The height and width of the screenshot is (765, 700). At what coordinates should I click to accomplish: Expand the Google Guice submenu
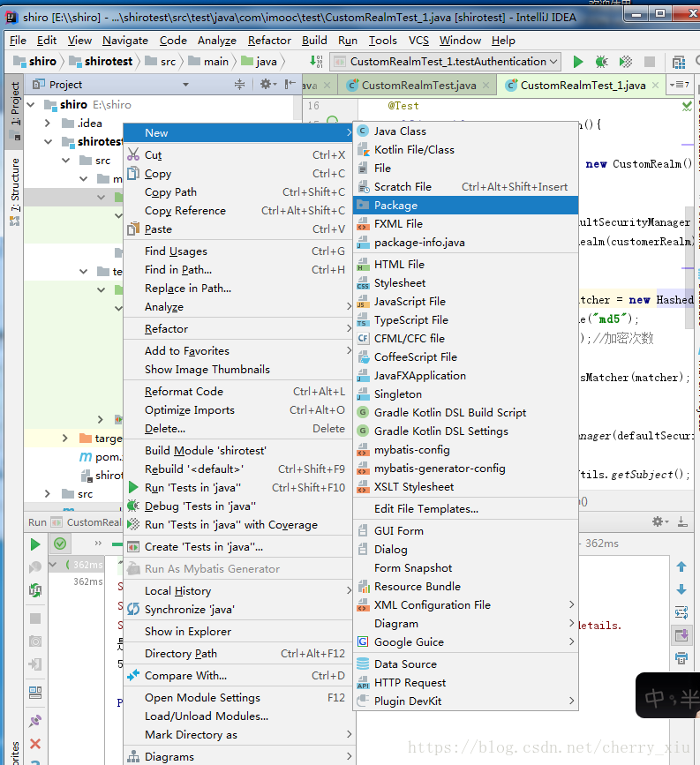[466, 642]
